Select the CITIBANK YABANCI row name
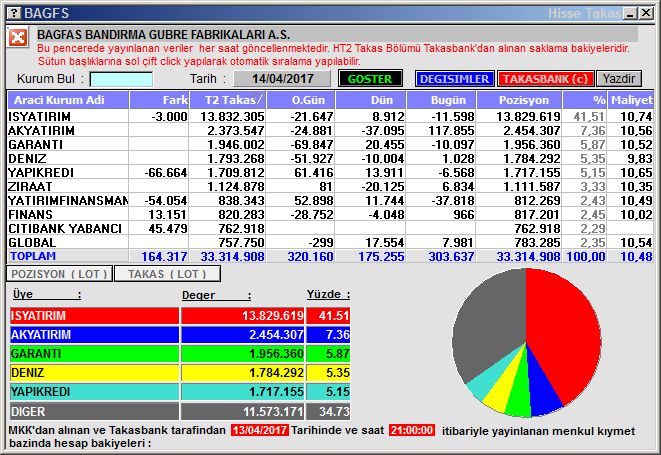This screenshot has height=455, width=661. (x=65, y=228)
